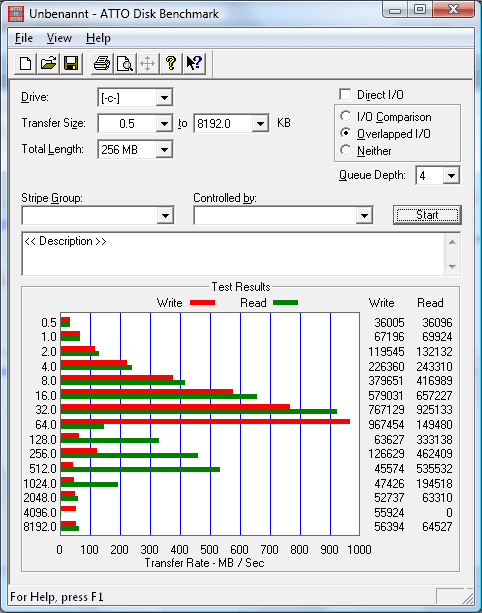Save results with the floppy disk icon
The width and height of the screenshot is (482, 613).
[71, 63]
